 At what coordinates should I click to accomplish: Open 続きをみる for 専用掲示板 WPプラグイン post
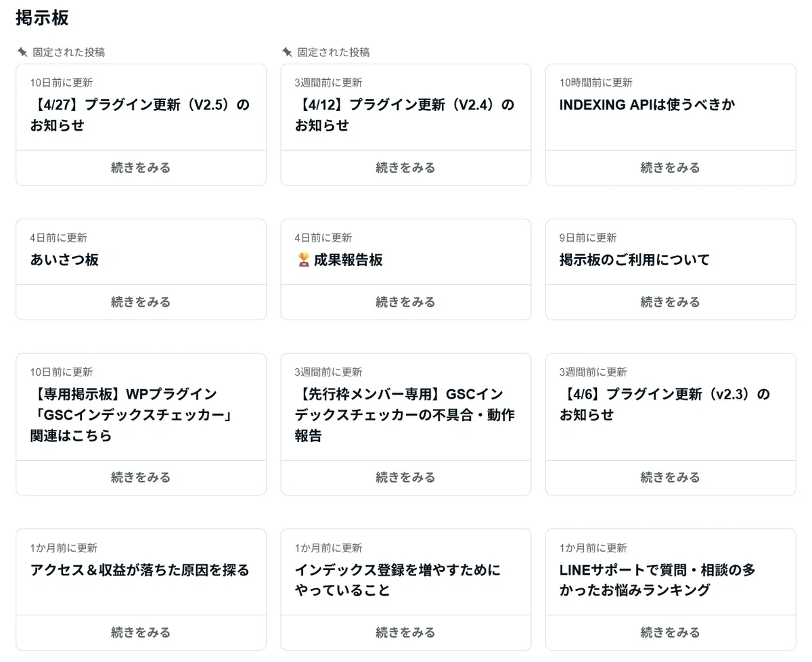(141, 478)
